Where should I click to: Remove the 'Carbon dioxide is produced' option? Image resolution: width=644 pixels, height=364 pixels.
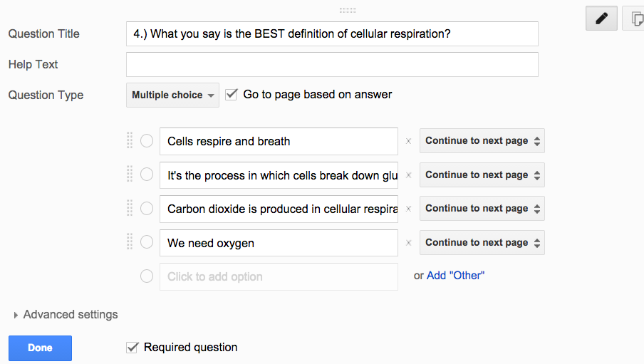click(x=408, y=209)
